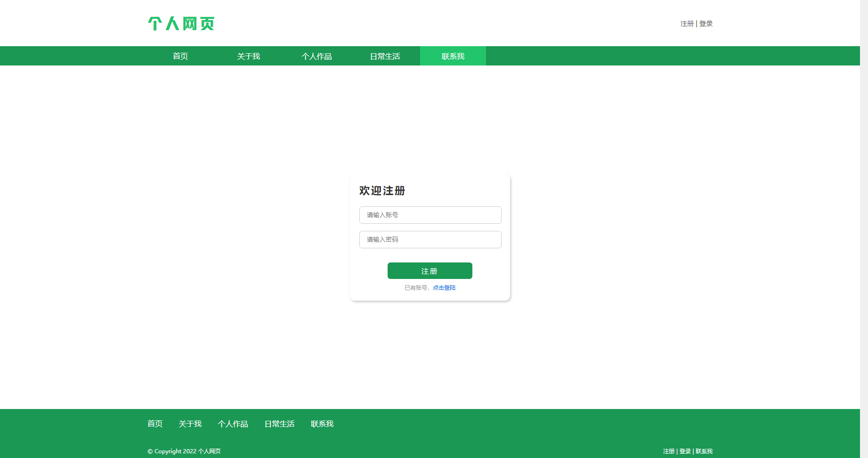Image resolution: width=868 pixels, height=458 pixels.
Task: Open 个人作品 in the footer links
Action: (x=233, y=424)
